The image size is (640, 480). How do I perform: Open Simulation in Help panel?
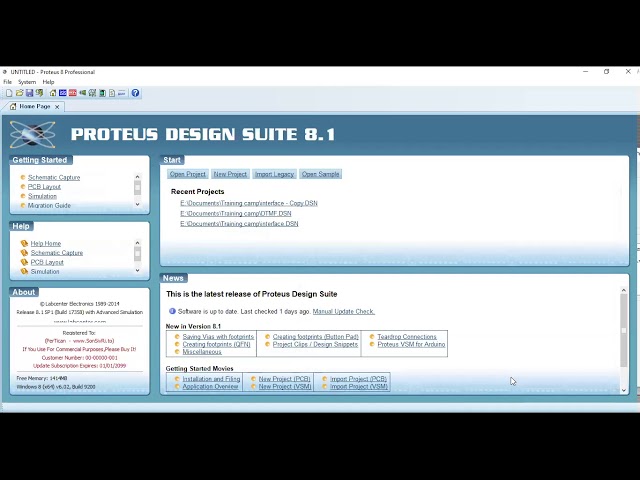(x=45, y=271)
